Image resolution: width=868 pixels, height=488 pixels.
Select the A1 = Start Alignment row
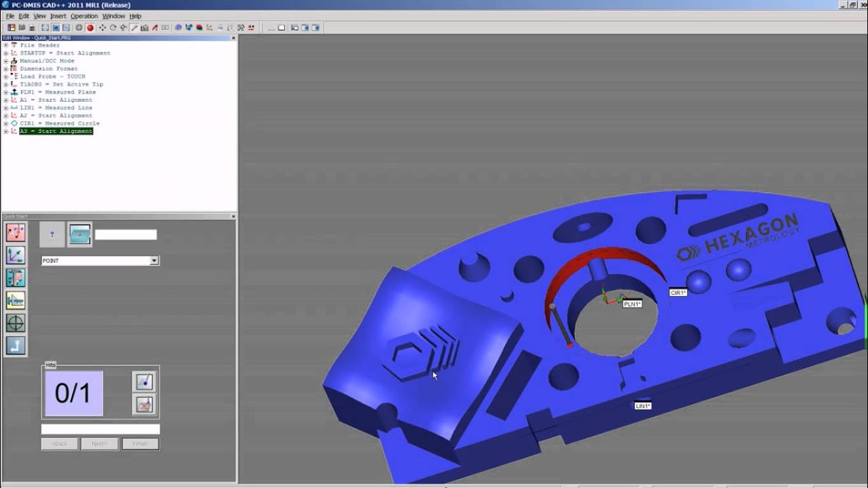[56, 100]
